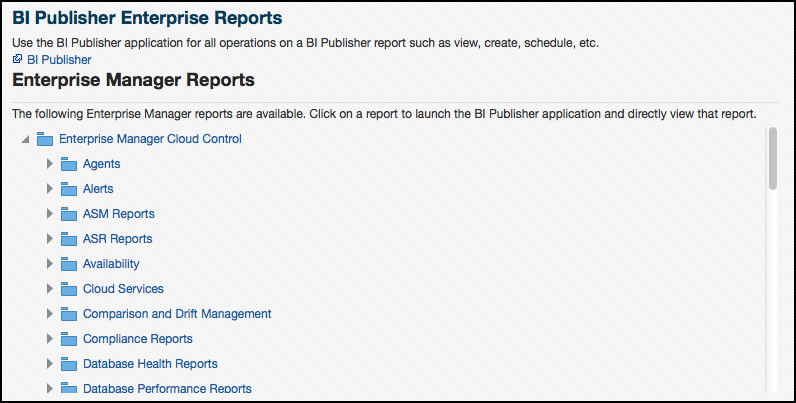Screen dimensions: 796x403
Task: Expand Comparison and Drift Management folder
Action: pyautogui.click(x=49, y=314)
